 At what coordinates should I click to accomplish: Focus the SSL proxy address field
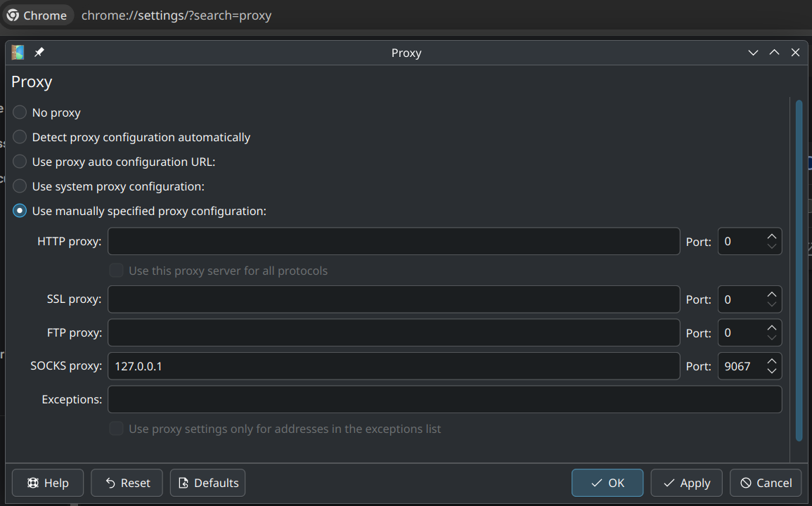coord(394,299)
